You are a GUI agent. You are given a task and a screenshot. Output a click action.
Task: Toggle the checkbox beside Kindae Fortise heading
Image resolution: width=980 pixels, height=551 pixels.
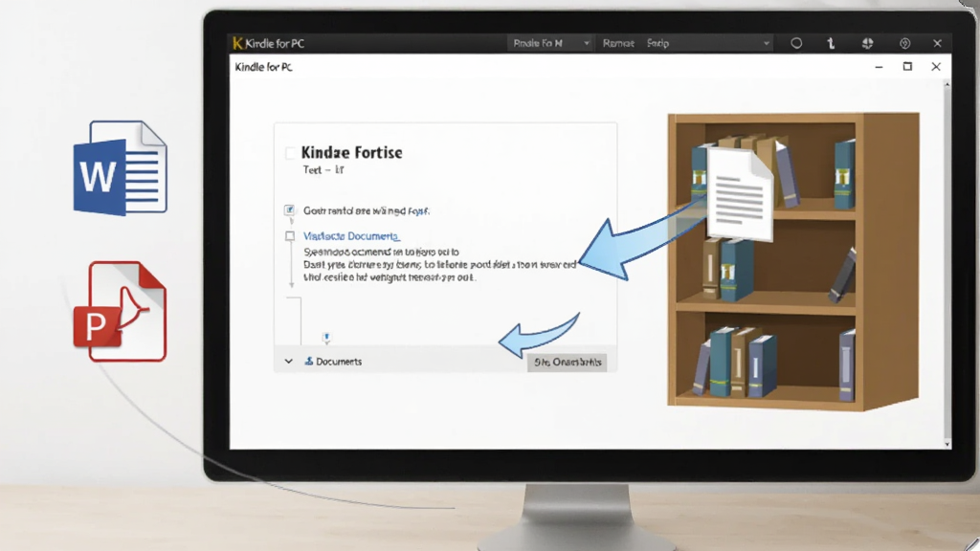pyautogui.click(x=290, y=153)
